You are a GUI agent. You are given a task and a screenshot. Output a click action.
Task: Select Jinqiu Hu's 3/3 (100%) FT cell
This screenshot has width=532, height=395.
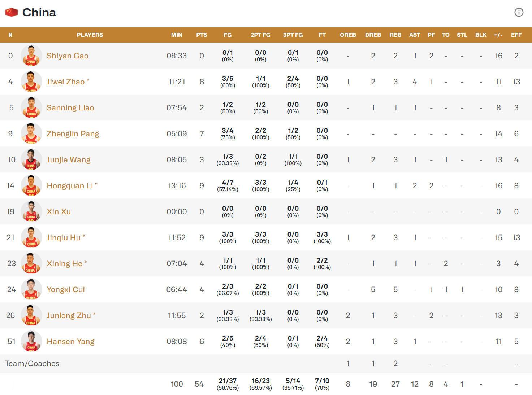pos(322,237)
